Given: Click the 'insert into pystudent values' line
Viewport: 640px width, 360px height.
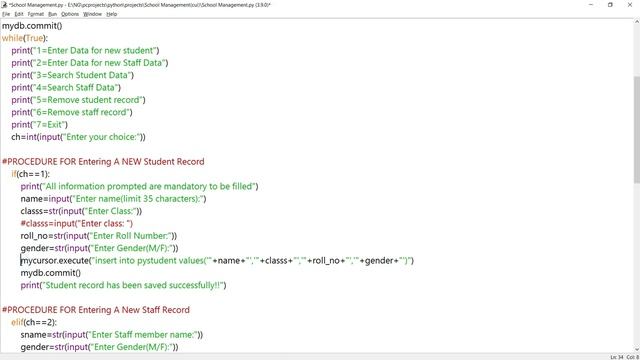Looking at the screenshot, I should [x=217, y=260].
